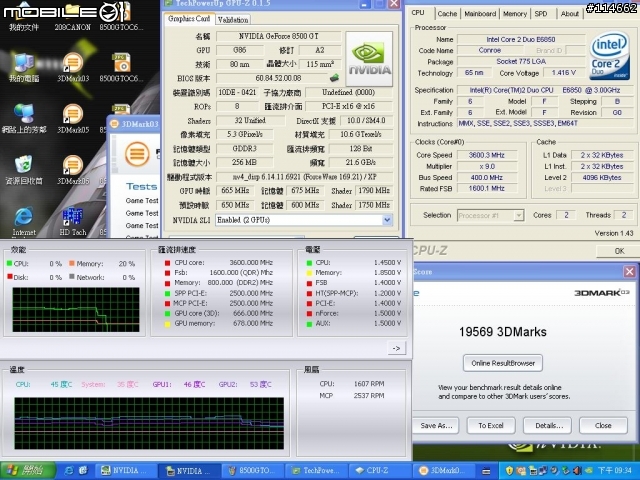
Task: Open the Online ResultBrowser in the 3DMark score window
Action: (503, 363)
